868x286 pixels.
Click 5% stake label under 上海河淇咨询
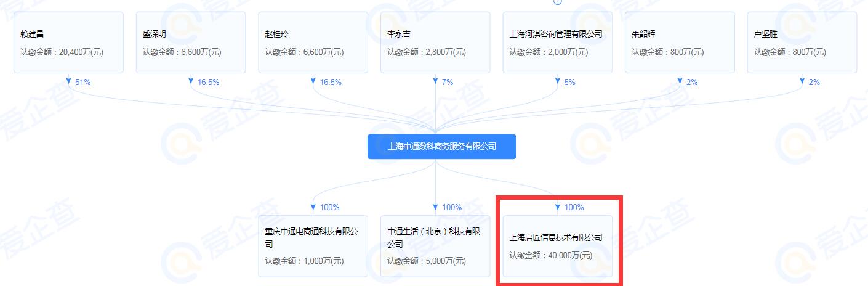pos(570,82)
